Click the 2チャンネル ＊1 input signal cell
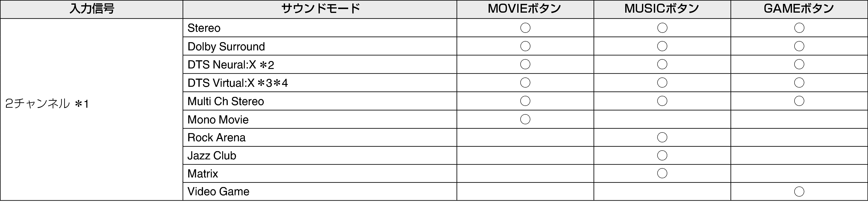Image resolution: width=868 pixels, height=202 pixels. pyautogui.click(x=47, y=104)
